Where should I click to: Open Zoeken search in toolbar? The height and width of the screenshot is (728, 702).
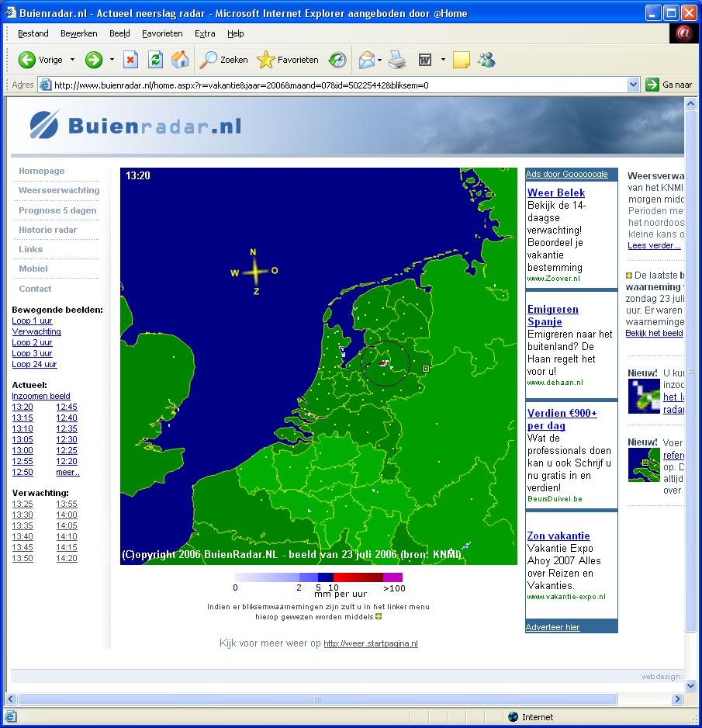click(x=223, y=60)
